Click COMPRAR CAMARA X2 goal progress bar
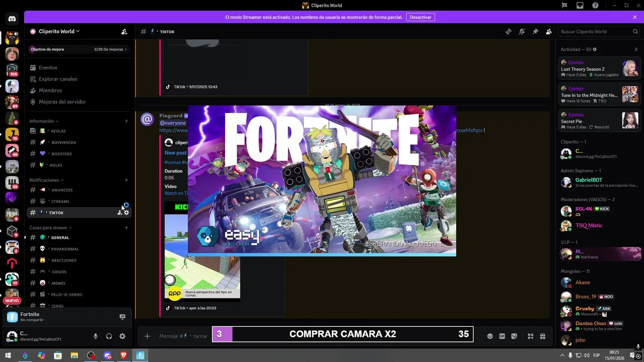Viewport: 644px width, 362px height. pyautogui.click(x=343, y=334)
